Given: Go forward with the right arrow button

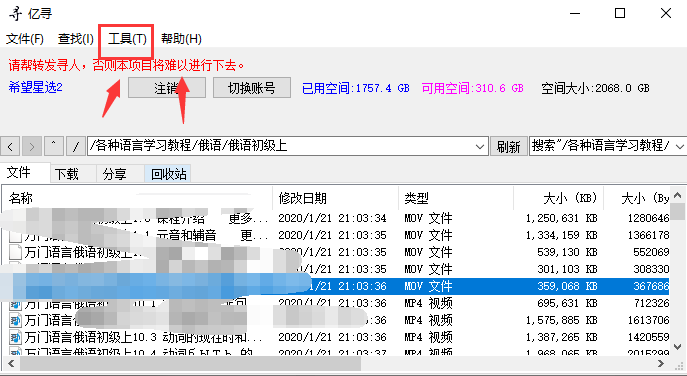Looking at the screenshot, I should pos(32,146).
